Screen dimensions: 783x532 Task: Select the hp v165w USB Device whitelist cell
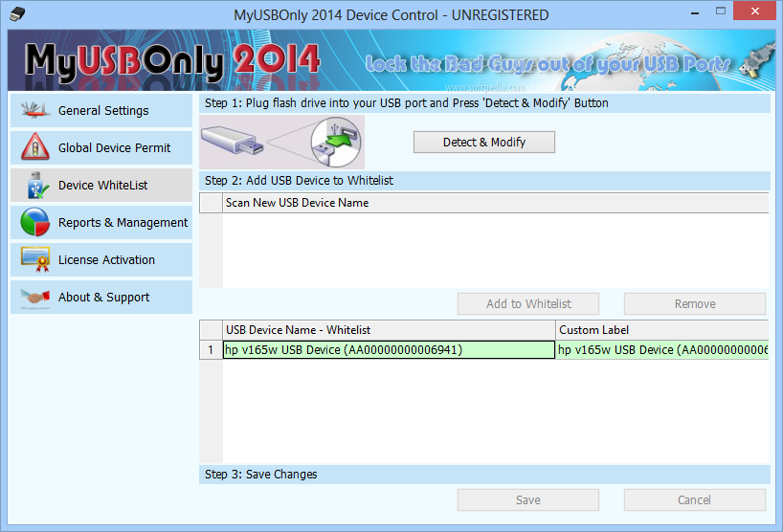389,350
